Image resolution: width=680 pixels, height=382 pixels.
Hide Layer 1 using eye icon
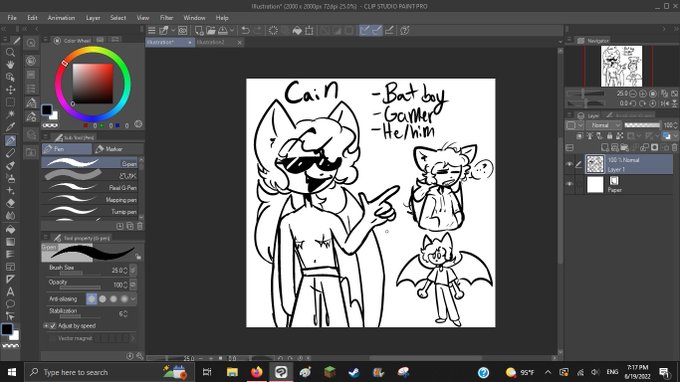coord(569,164)
